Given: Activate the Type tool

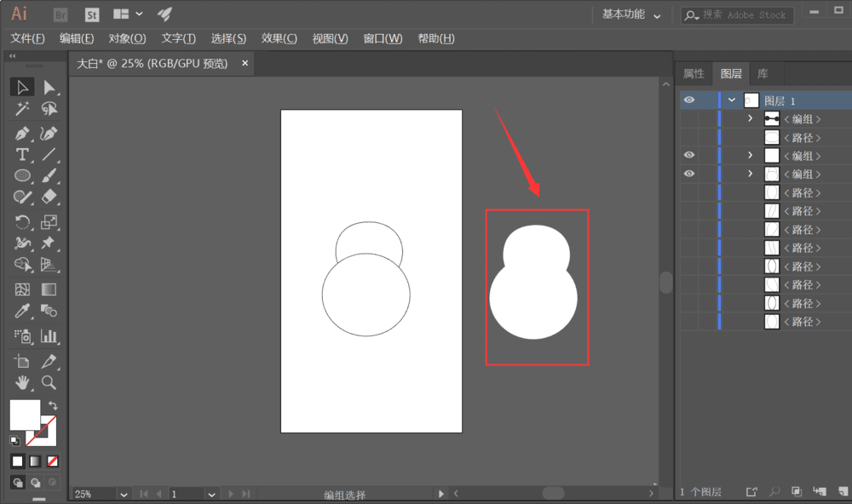Looking at the screenshot, I should 22,155.
